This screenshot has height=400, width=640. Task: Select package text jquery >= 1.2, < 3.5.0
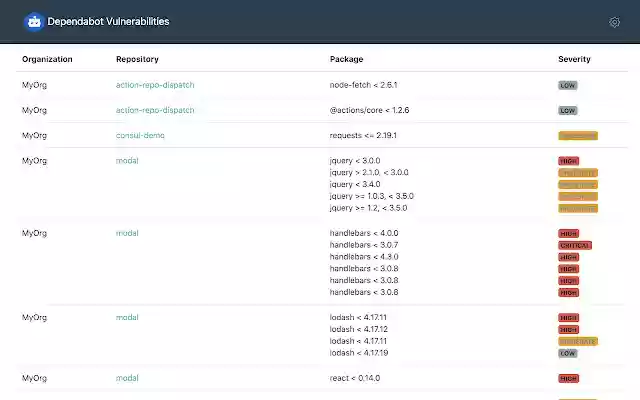click(368, 208)
